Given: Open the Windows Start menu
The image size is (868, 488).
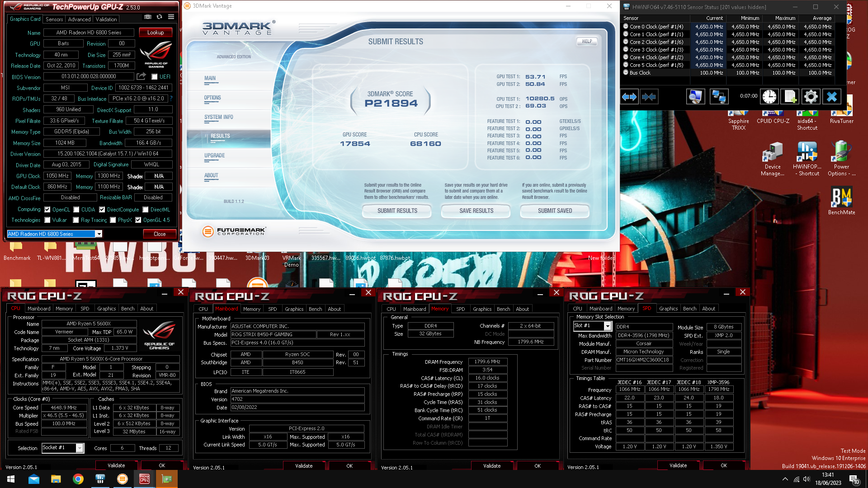Looking at the screenshot, I should pyautogui.click(x=11, y=479).
